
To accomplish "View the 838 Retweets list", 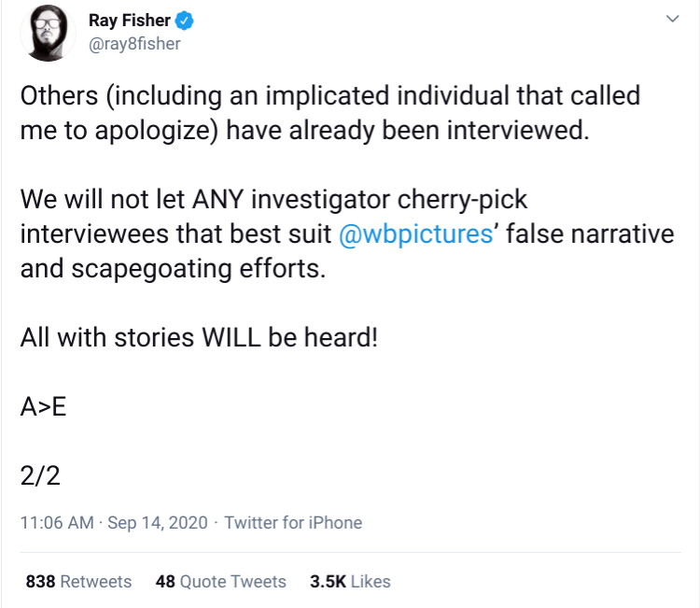I will click(x=78, y=581).
